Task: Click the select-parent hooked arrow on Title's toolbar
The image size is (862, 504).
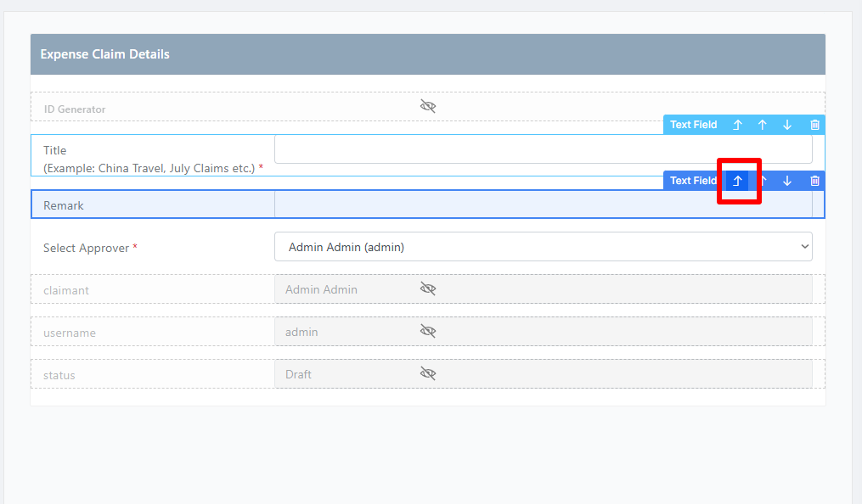Action: (737, 125)
